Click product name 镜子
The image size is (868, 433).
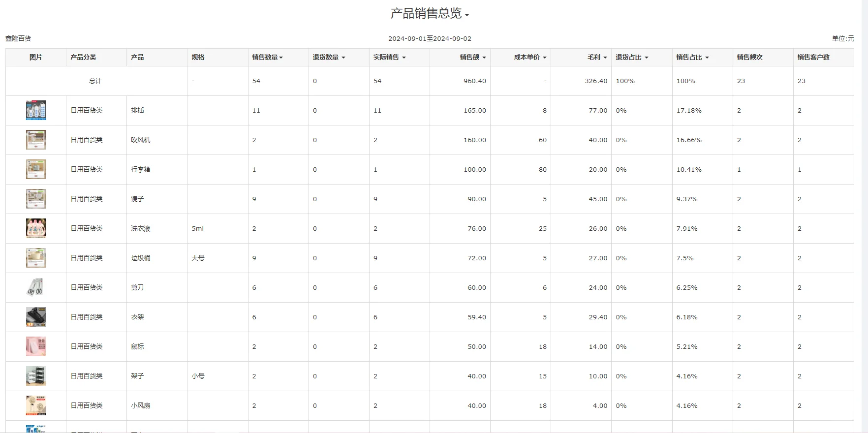coord(137,199)
